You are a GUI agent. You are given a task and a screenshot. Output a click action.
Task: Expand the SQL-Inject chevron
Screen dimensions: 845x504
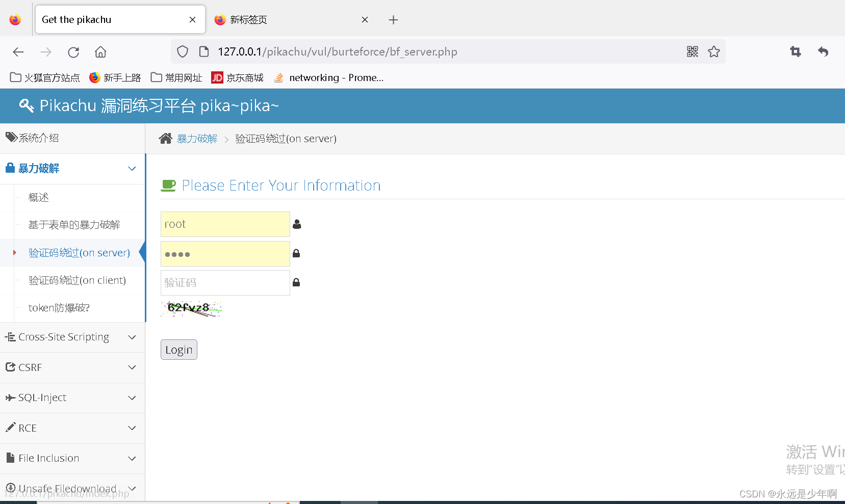tap(132, 398)
